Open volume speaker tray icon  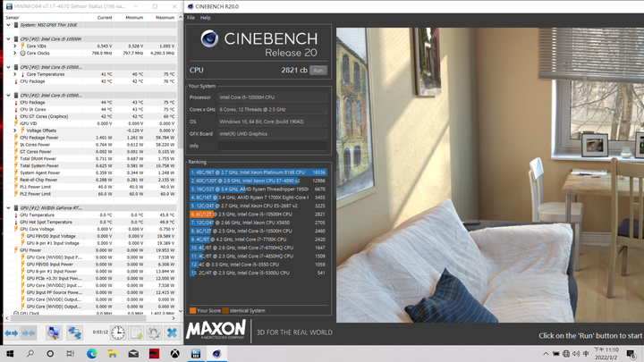(x=576, y=354)
